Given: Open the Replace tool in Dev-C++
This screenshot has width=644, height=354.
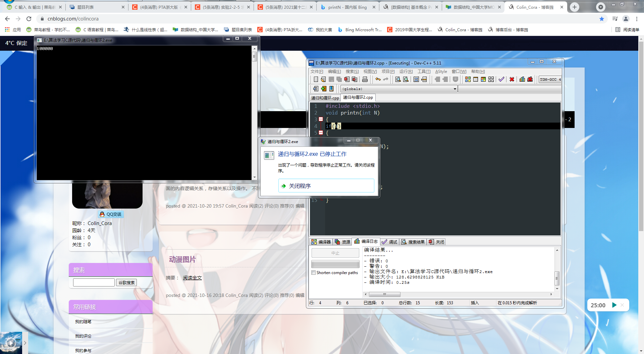Looking at the screenshot, I should (406, 79).
